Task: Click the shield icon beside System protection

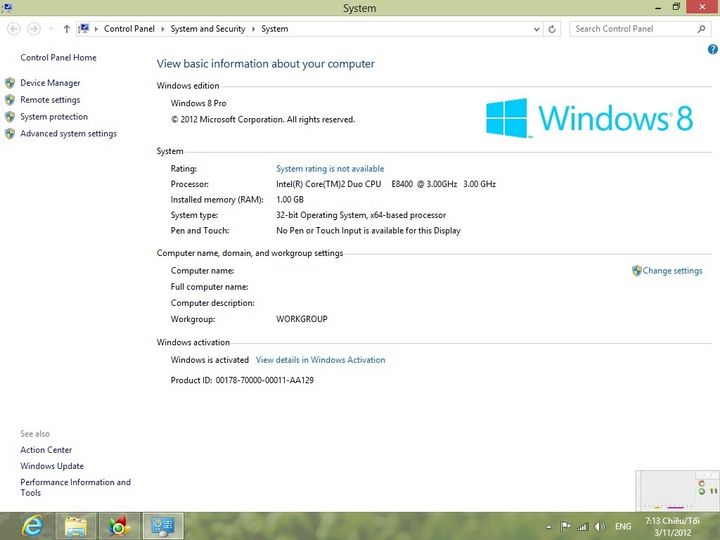Action: click(x=10, y=117)
